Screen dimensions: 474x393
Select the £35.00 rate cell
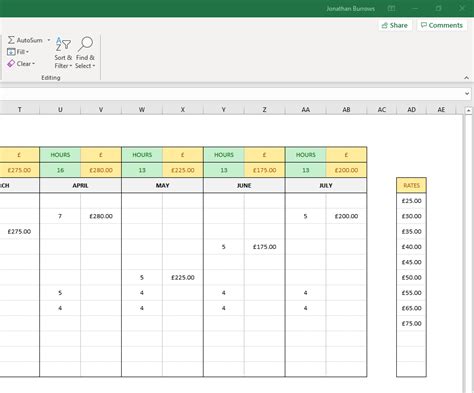coord(411,231)
